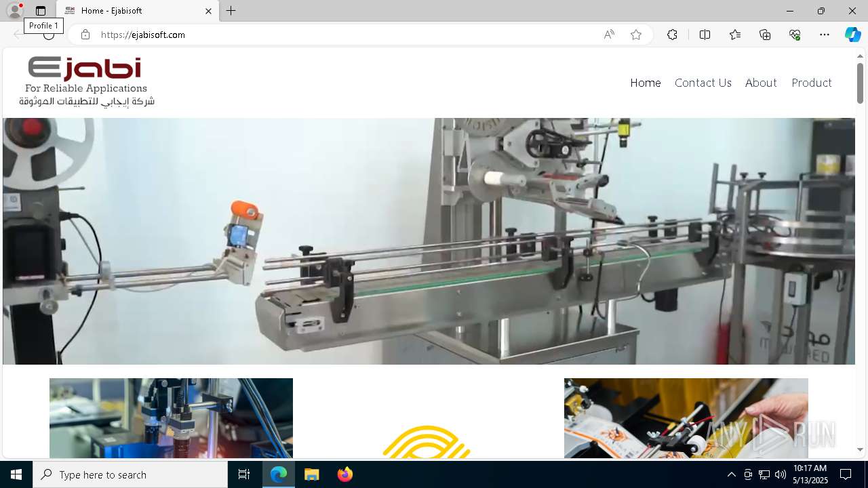Activate Read aloud icon
The width and height of the screenshot is (868, 488).
[609, 35]
